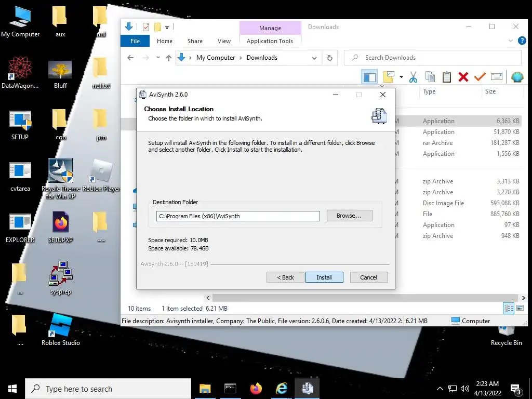The height and width of the screenshot is (399, 532).
Task: Click the Cut scissors icon in Explorer toolbar
Action: [413, 77]
